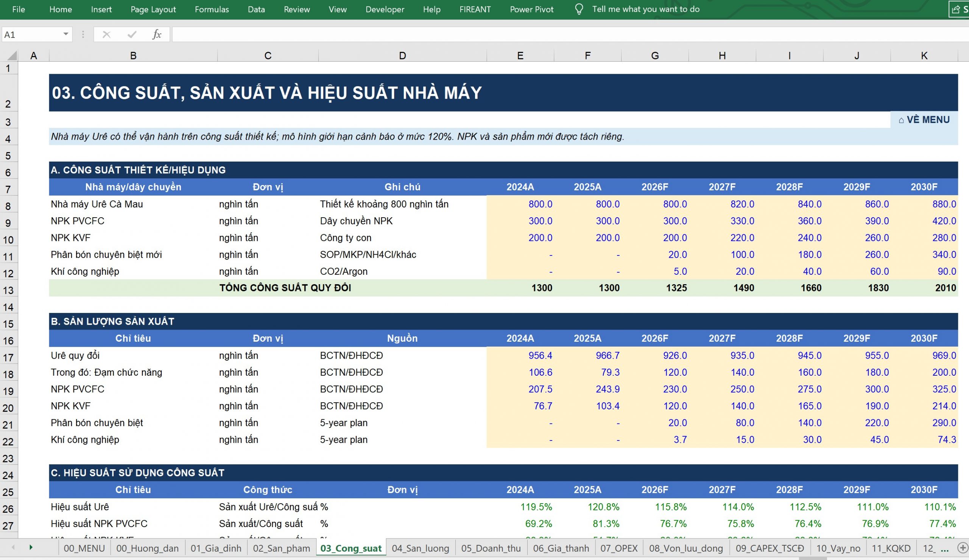Add a new sheet with plus icon

963,548
